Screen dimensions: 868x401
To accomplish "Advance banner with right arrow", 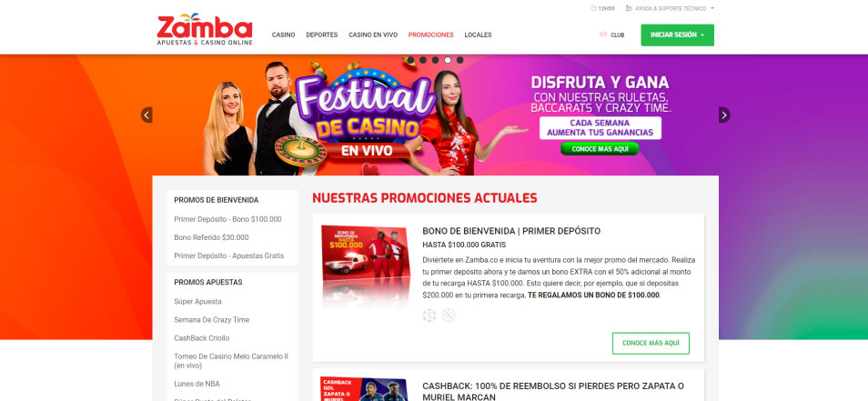I will pyautogui.click(x=724, y=115).
